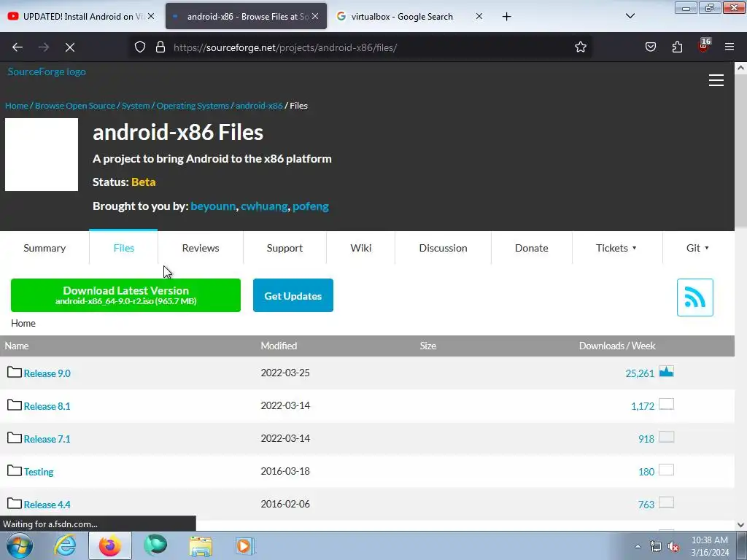Show hidden tray icons arrow

click(638, 547)
